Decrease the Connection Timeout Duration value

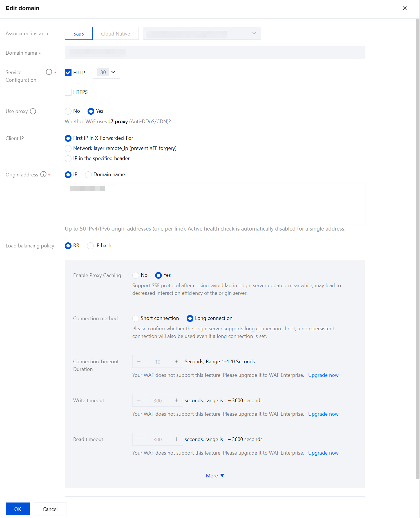139,362
